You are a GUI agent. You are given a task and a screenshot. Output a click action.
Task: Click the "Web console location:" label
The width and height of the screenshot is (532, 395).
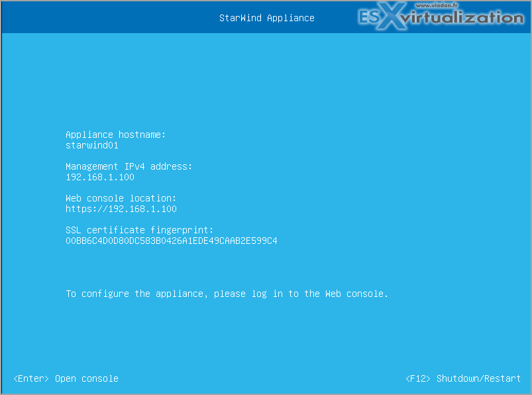pos(121,198)
